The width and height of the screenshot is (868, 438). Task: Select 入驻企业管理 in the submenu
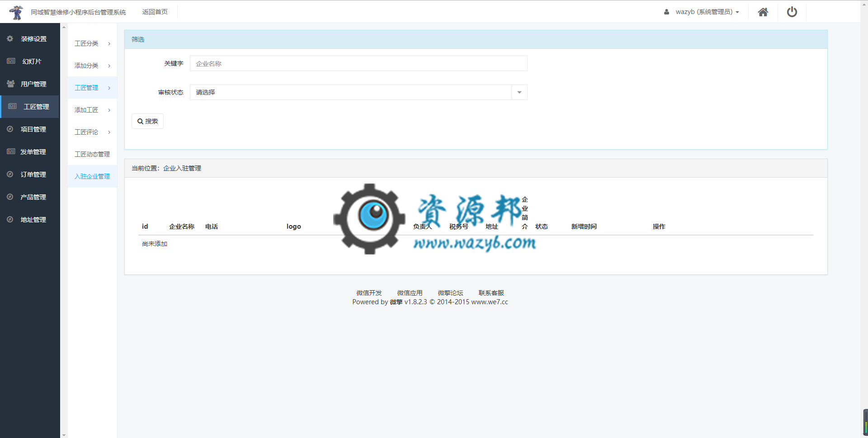[92, 176]
